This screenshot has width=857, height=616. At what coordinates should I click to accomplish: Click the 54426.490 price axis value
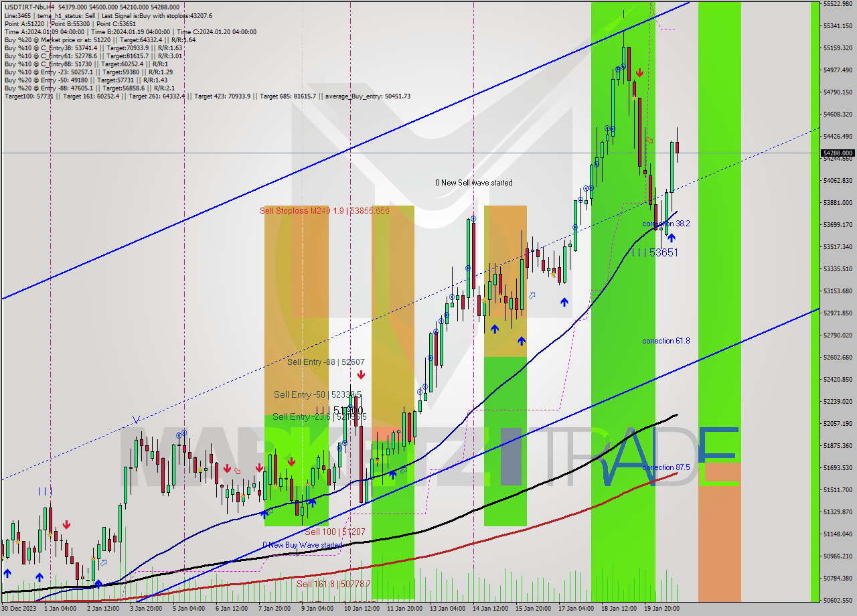click(838, 137)
